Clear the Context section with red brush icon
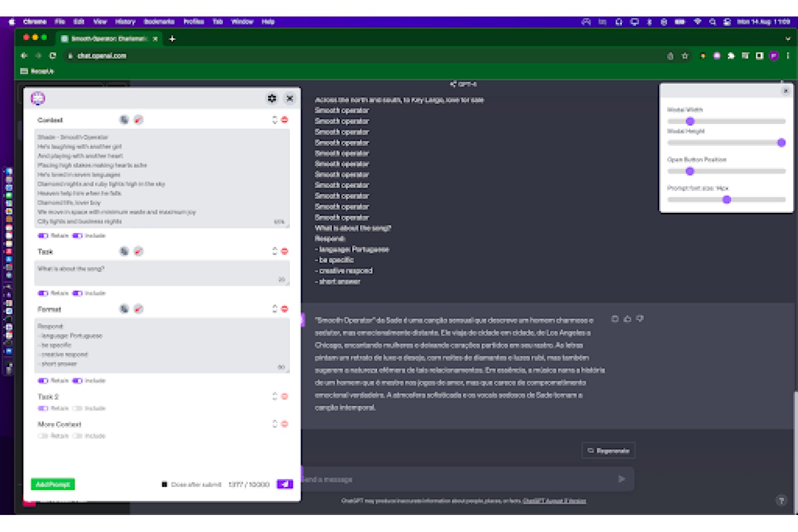The height and width of the screenshot is (532, 798). [138, 120]
